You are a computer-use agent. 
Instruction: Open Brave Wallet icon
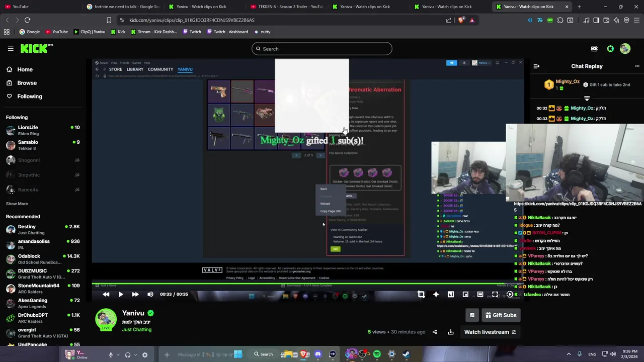tap(606, 20)
